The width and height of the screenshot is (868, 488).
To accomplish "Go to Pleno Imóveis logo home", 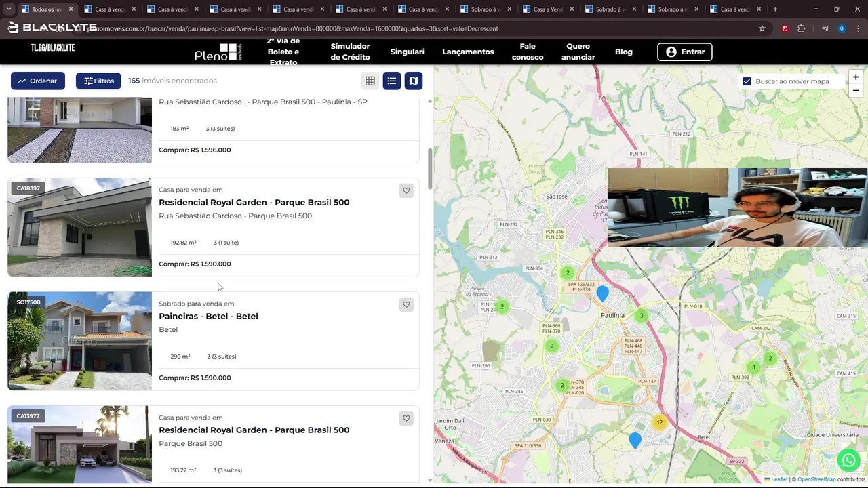I will tap(218, 52).
